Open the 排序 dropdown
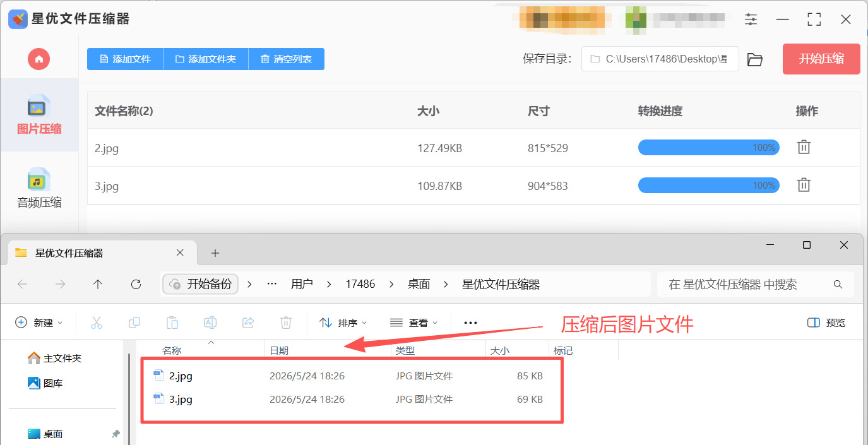This screenshot has width=868, height=445. click(x=343, y=323)
